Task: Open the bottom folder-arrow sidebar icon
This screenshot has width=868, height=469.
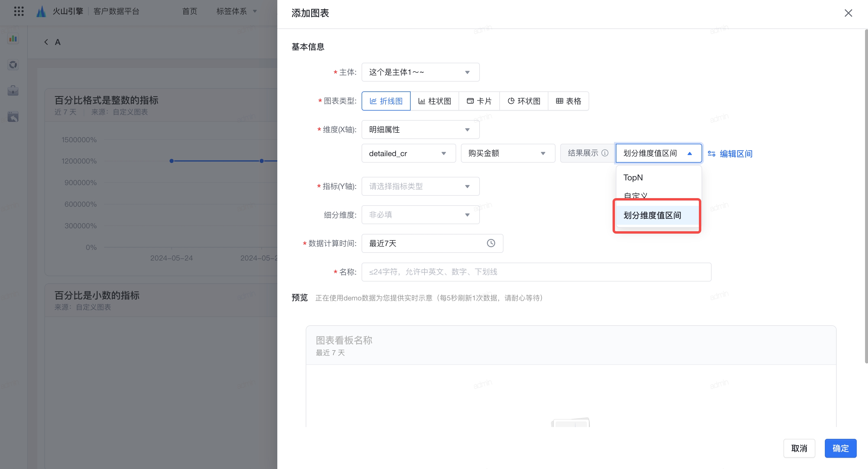Action: tap(13, 117)
